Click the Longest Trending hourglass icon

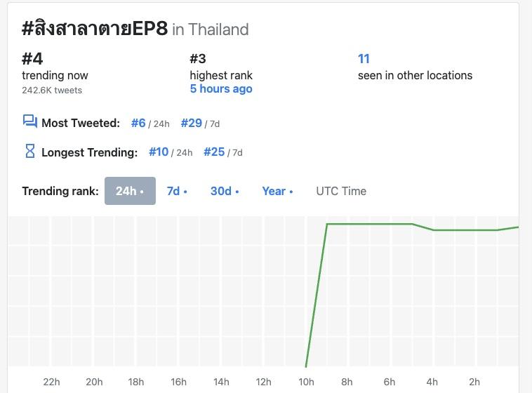click(29, 151)
